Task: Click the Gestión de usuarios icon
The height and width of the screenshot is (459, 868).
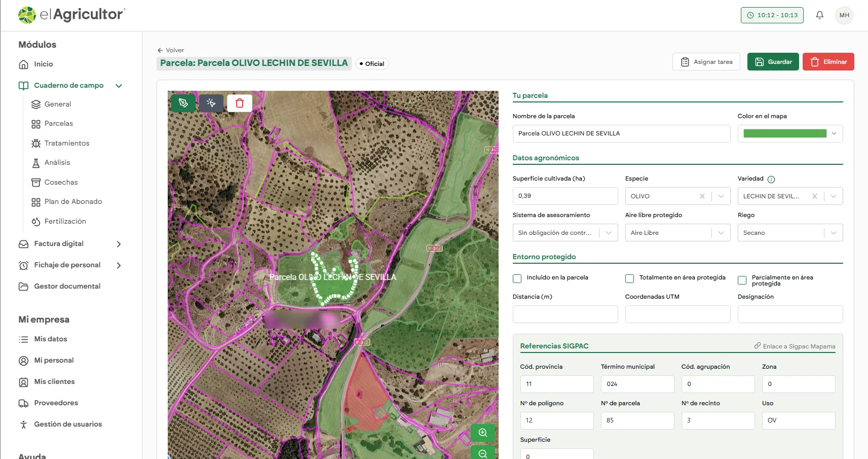Action: [23, 425]
